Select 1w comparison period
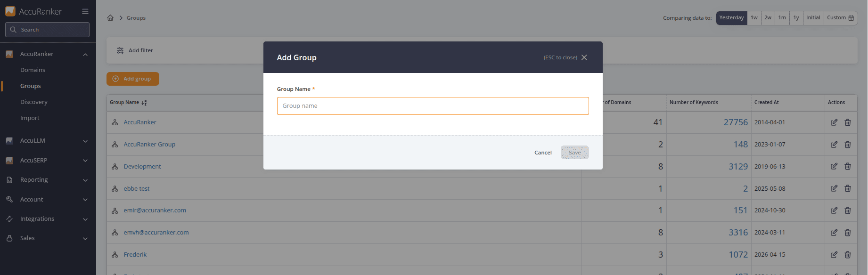The width and height of the screenshot is (868, 275). [x=754, y=18]
